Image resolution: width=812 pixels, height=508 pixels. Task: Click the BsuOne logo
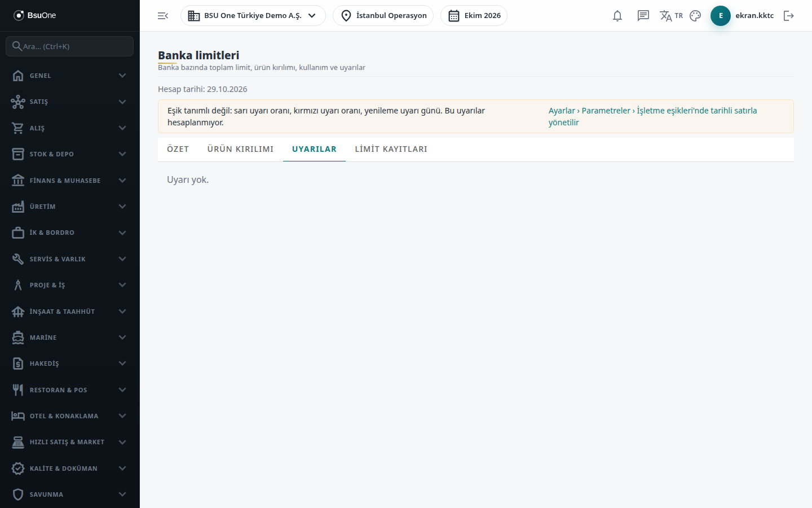point(35,15)
